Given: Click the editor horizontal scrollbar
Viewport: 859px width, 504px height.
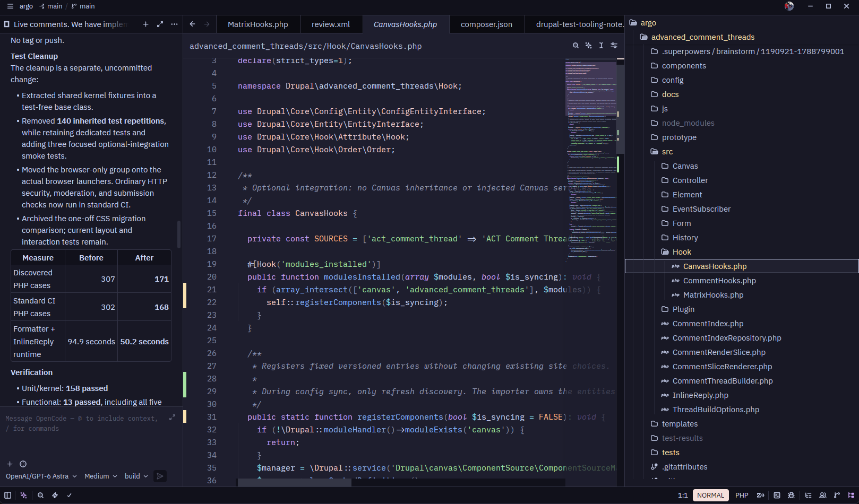Looking at the screenshot, I should coord(295,482).
